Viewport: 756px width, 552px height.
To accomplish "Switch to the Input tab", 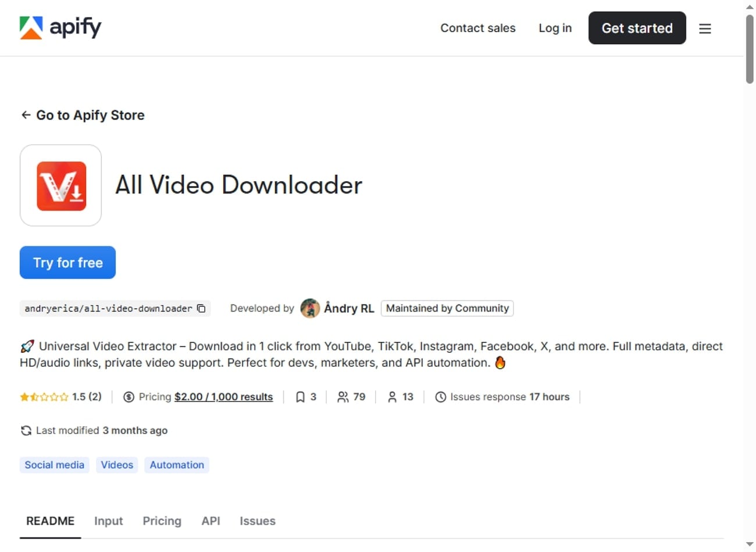I will (x=108, y=521).
